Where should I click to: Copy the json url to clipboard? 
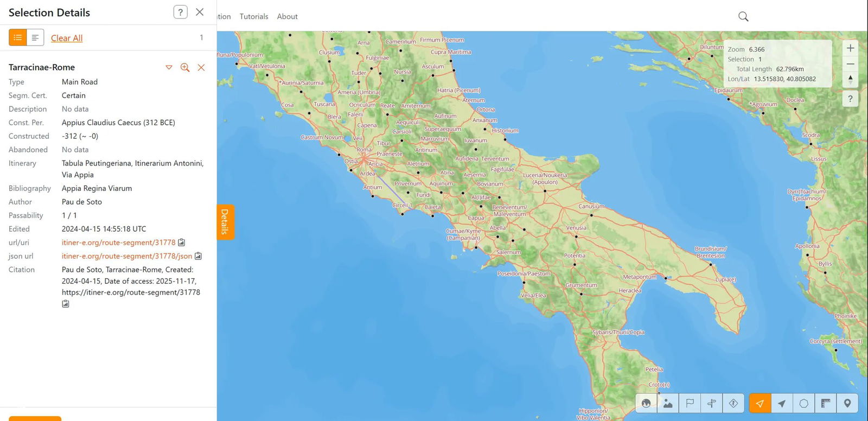point(199,256)
